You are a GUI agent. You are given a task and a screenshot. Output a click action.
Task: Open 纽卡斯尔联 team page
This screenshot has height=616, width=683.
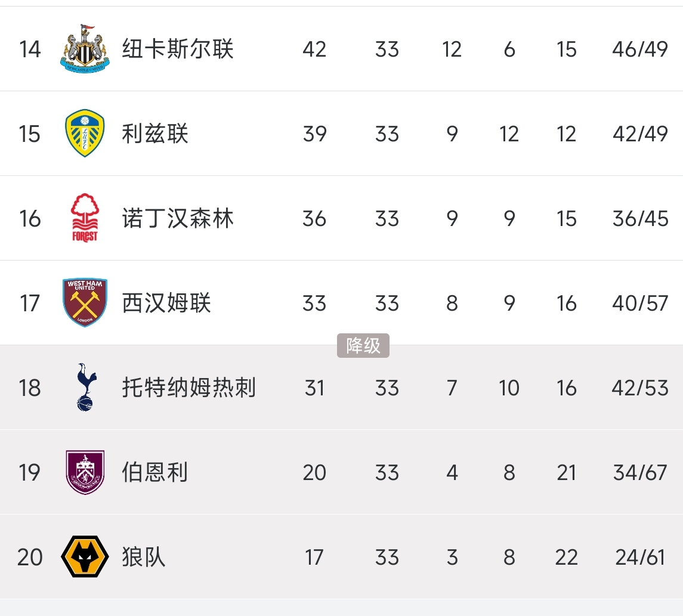(178, 49)
